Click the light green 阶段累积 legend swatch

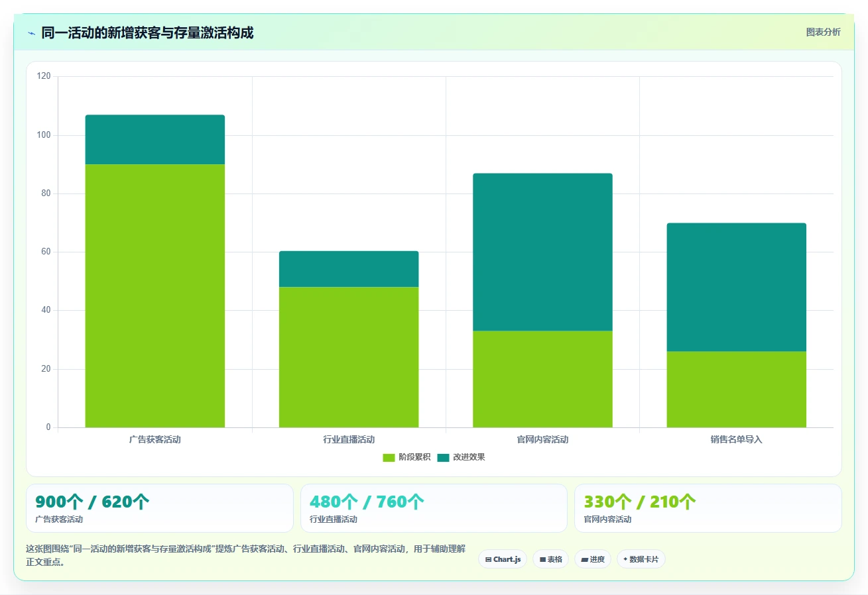[x=389, y=458]
